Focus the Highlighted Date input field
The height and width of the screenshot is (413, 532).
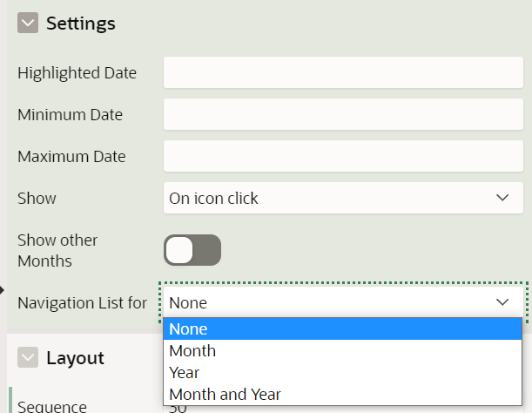point(343,72)
